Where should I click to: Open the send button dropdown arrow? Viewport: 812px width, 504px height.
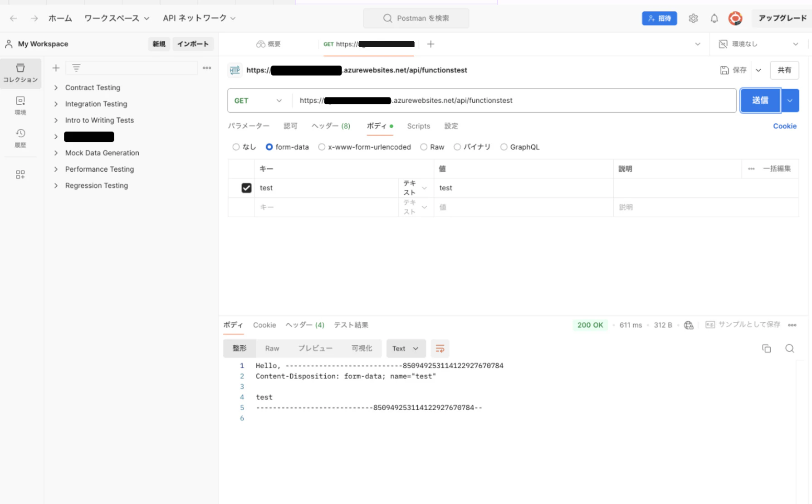pos(790,101)
